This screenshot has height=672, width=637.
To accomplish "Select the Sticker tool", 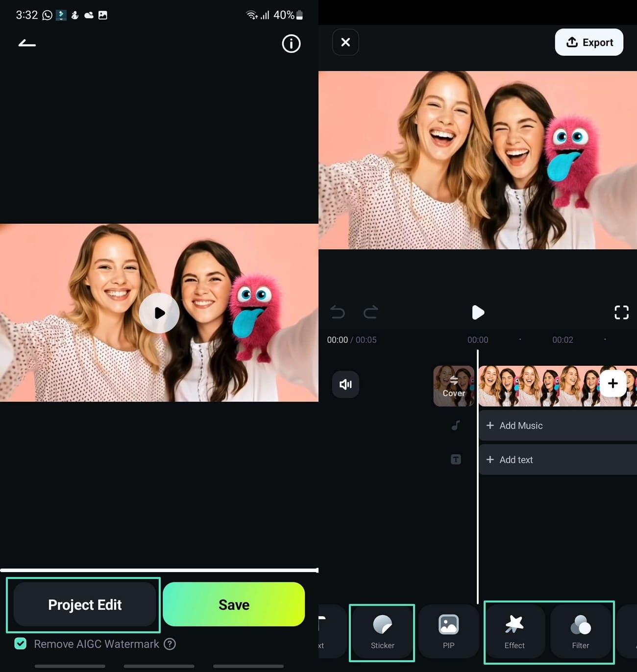I will [382, 632].
